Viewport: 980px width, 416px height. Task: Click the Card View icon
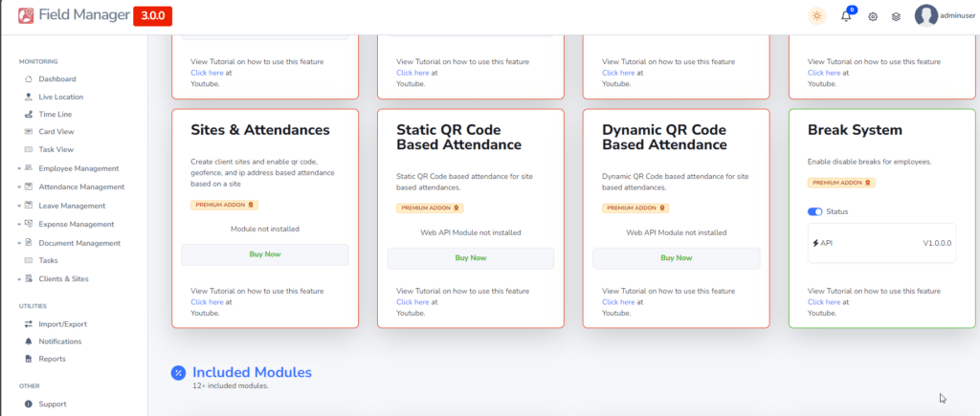coord(28,132)
